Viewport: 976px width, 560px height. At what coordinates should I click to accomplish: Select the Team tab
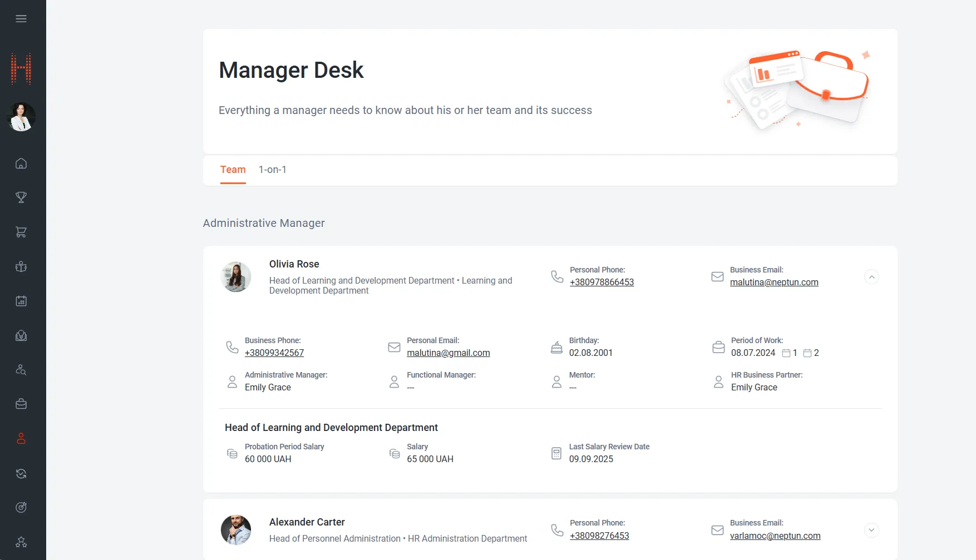pyautogui.click(x=233, y=170)
